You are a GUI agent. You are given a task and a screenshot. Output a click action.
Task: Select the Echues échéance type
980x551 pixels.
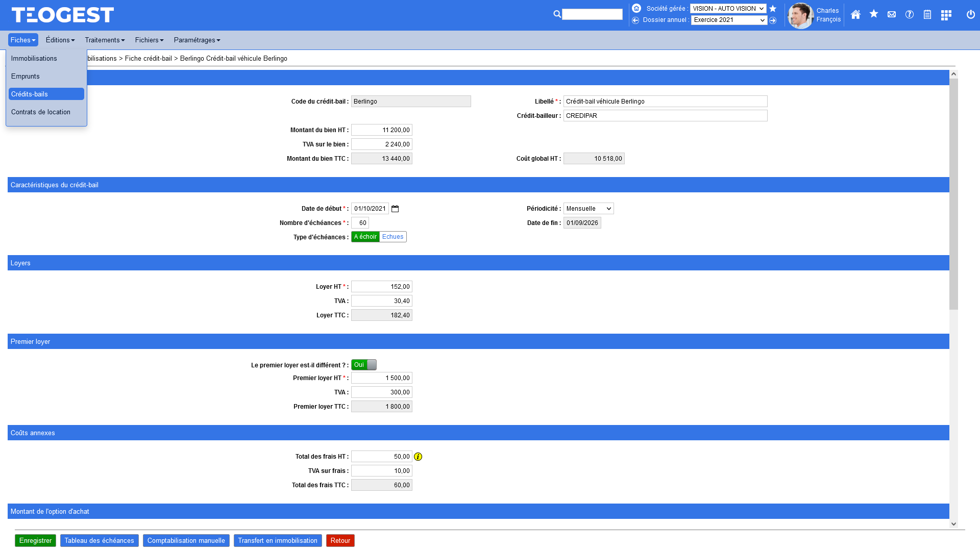point(393,237)
